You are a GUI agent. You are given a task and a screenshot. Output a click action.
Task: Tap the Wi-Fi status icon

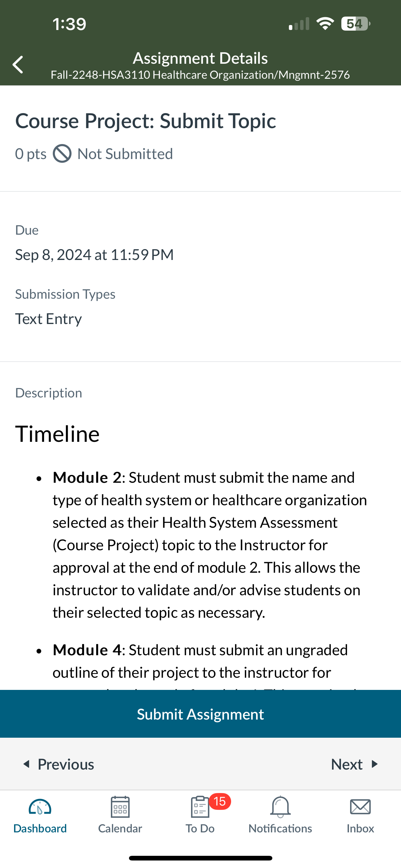325,23
